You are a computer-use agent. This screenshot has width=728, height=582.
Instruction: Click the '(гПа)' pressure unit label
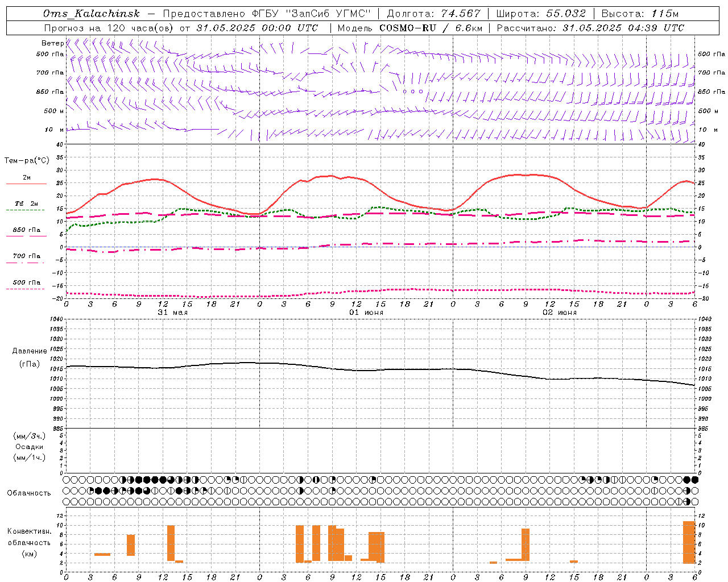pos(30,364)
